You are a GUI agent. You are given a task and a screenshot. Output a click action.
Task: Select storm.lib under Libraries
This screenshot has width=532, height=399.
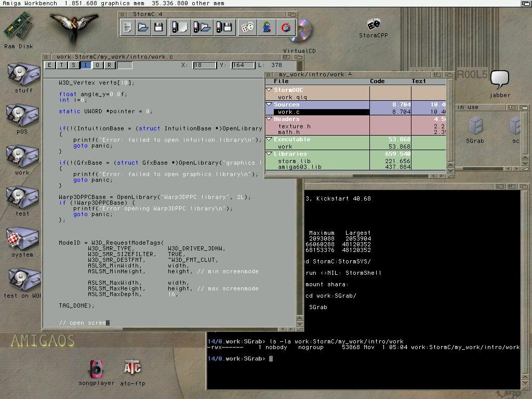pos(294,161)
